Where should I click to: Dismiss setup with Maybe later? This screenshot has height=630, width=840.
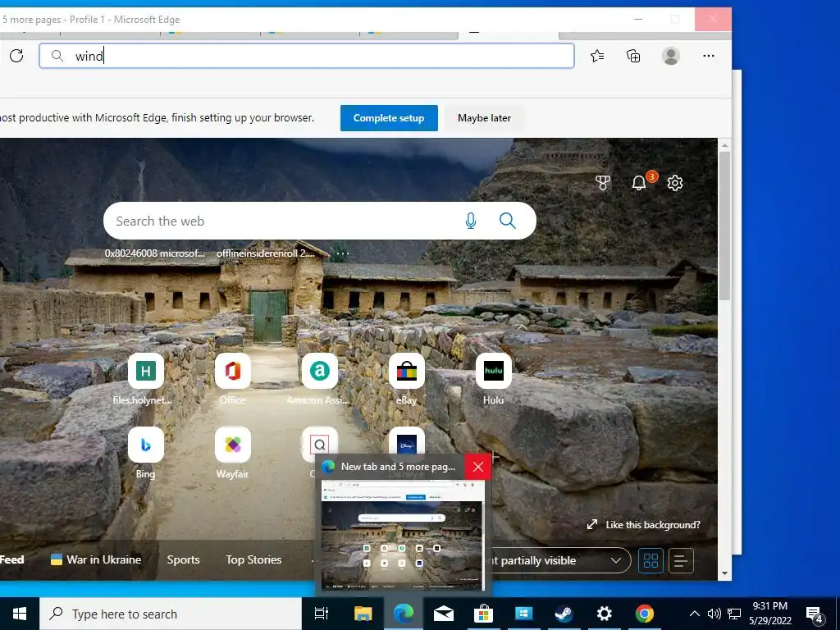pyautogui.click(x=484, y=118)
